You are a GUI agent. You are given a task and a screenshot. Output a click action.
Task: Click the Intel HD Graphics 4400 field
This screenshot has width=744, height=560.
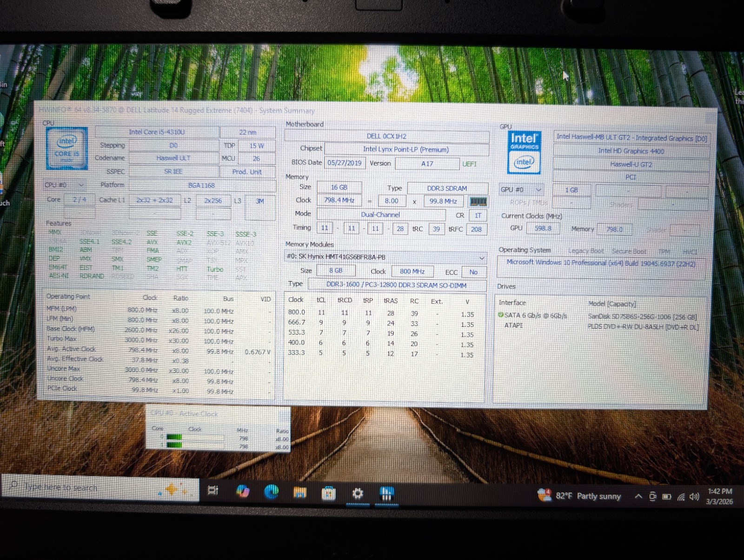(x=631, y=151)
